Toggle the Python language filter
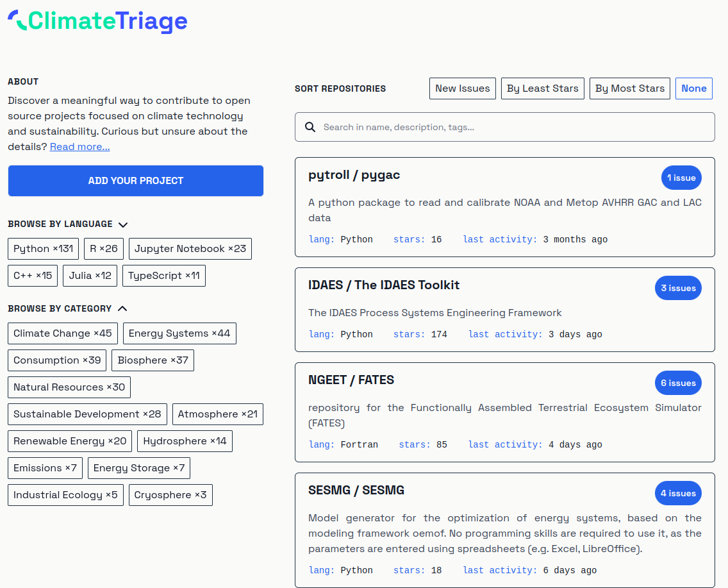Image resolution: width=728 pixels, height=588 pixels. [43, 248]
